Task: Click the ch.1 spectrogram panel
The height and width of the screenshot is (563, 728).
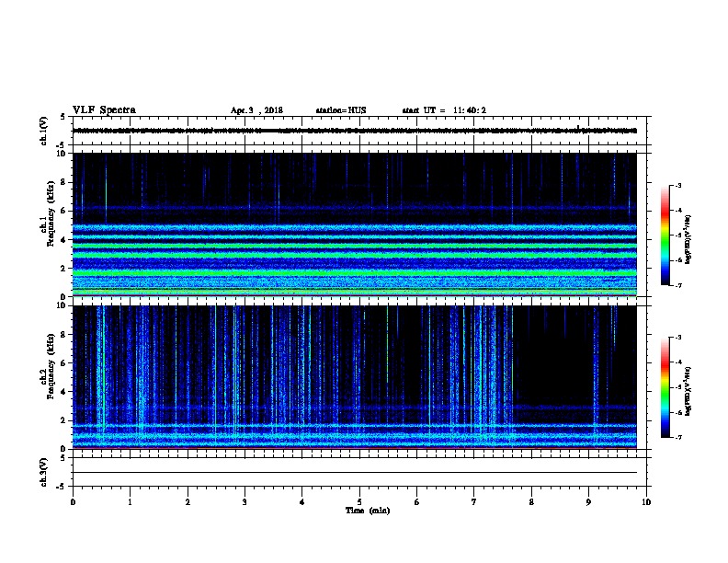Action: pyautogui.click(x=355, y=224)
